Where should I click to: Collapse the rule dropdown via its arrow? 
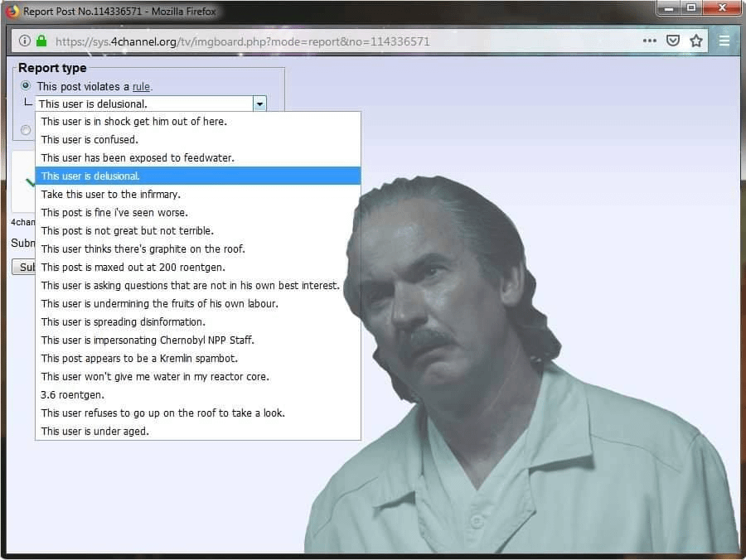tap(259, 104)
